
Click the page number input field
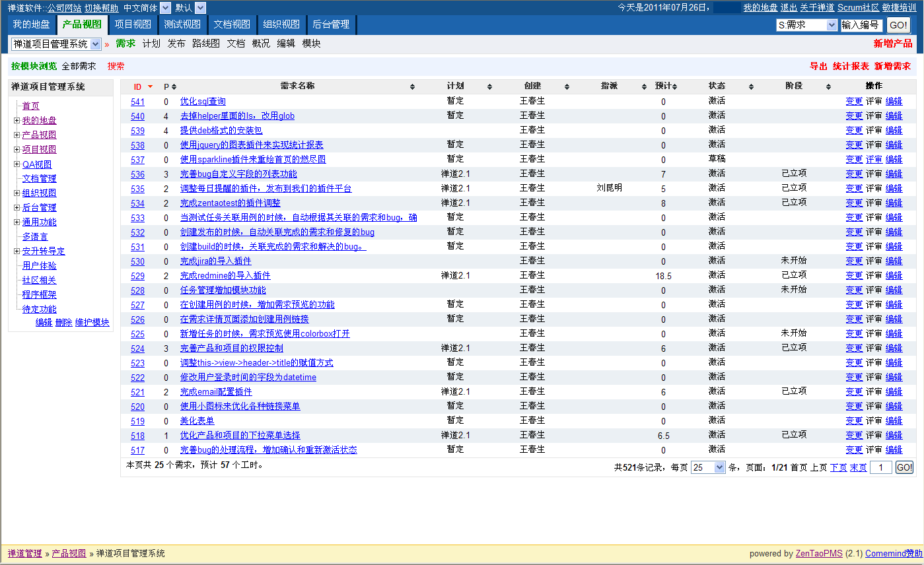coord(881,467)
